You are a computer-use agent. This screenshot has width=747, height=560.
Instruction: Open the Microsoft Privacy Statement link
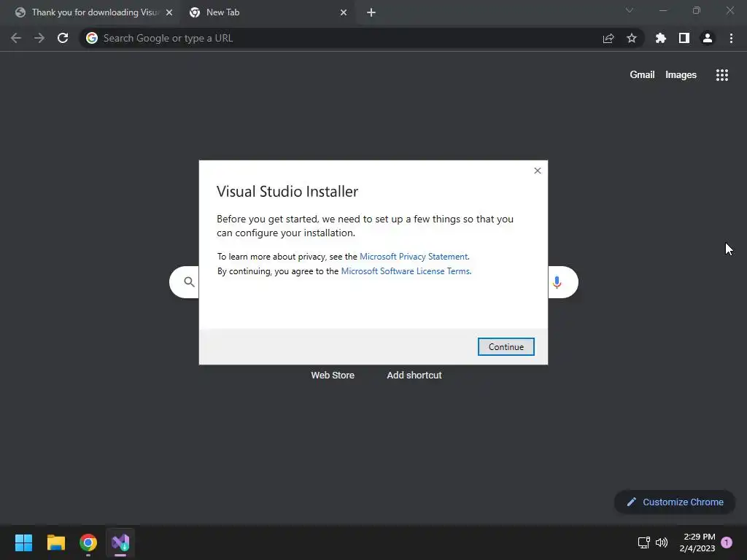414,256
